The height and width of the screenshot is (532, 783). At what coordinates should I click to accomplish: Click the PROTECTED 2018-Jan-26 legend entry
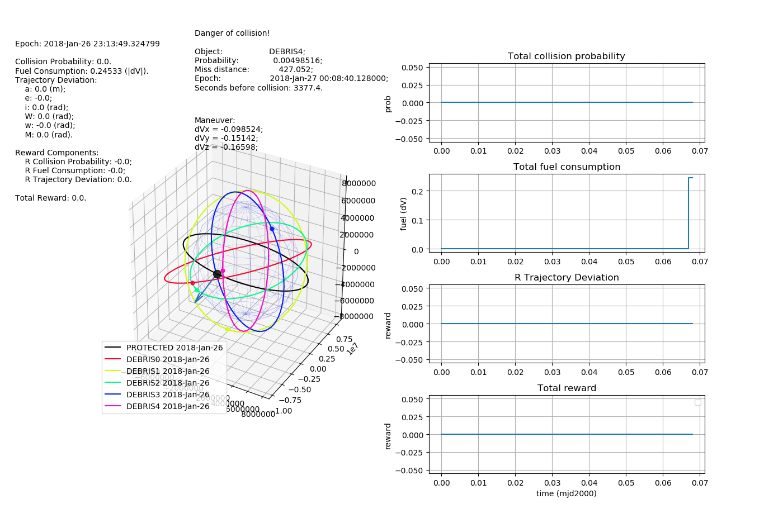tap(163, 348)
